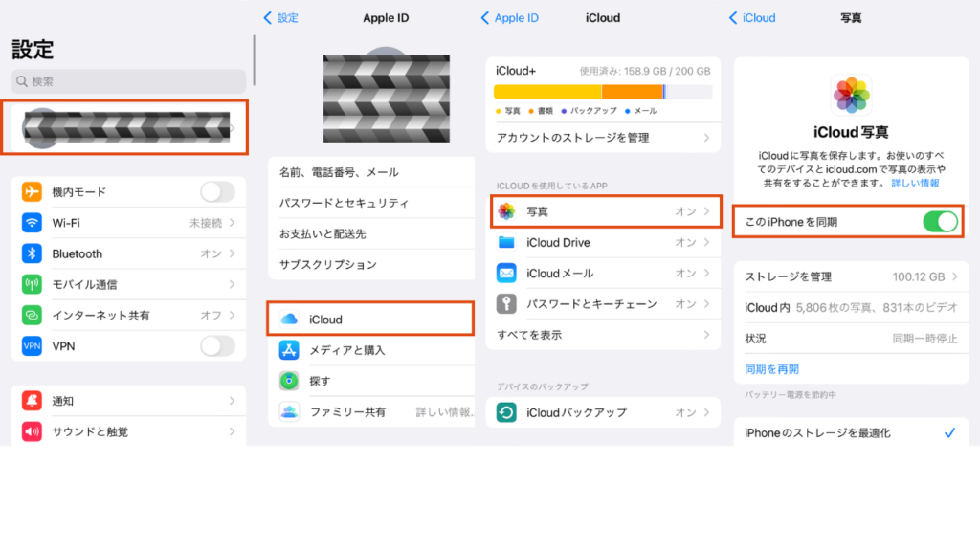The image size is (980, 551).
Task: Tap the iCloud+ storage usage bar
Action: click(603, 92)
